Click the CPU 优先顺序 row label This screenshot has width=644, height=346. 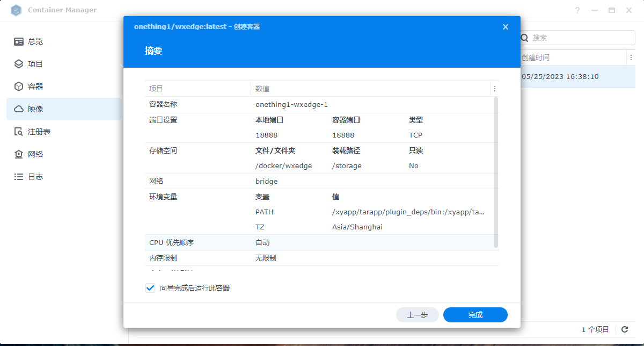172,243
